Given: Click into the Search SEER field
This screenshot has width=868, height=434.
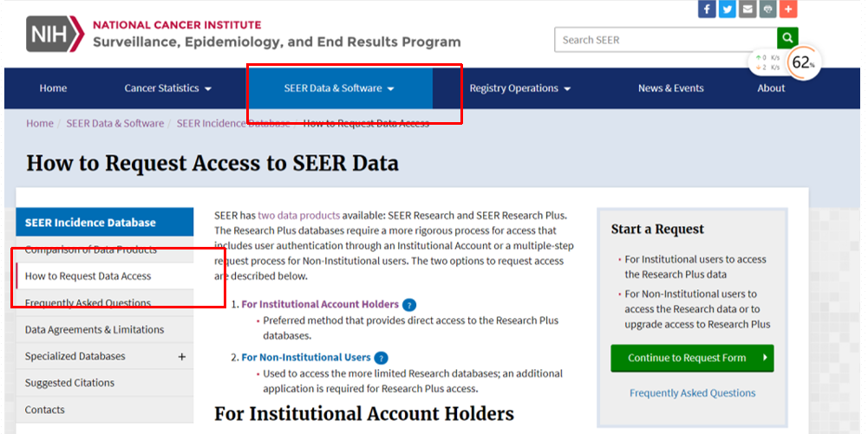Looking at the screenshot, I should click(x=666, y=40).
